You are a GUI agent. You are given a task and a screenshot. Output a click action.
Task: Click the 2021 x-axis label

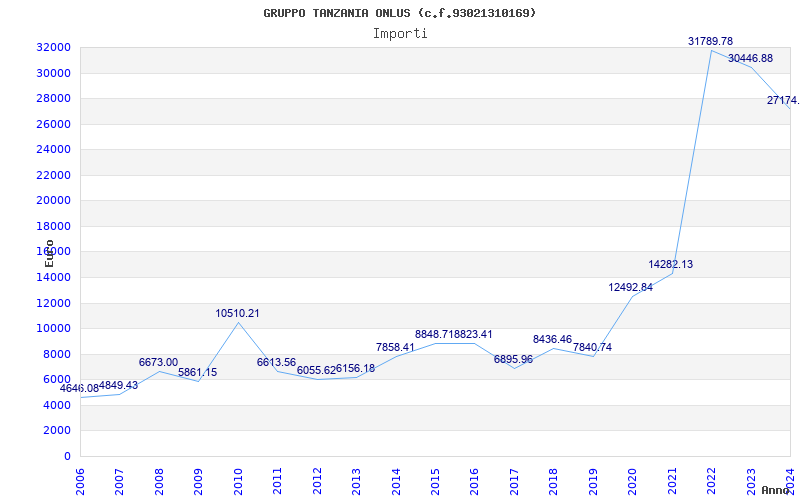point(672,481)
